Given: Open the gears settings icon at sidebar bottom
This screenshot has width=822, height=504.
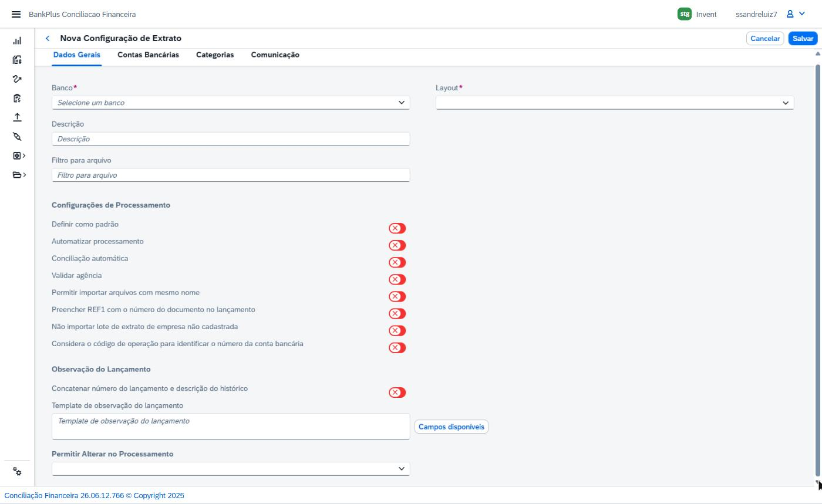Looking at the screenshot, I should 17,472.
